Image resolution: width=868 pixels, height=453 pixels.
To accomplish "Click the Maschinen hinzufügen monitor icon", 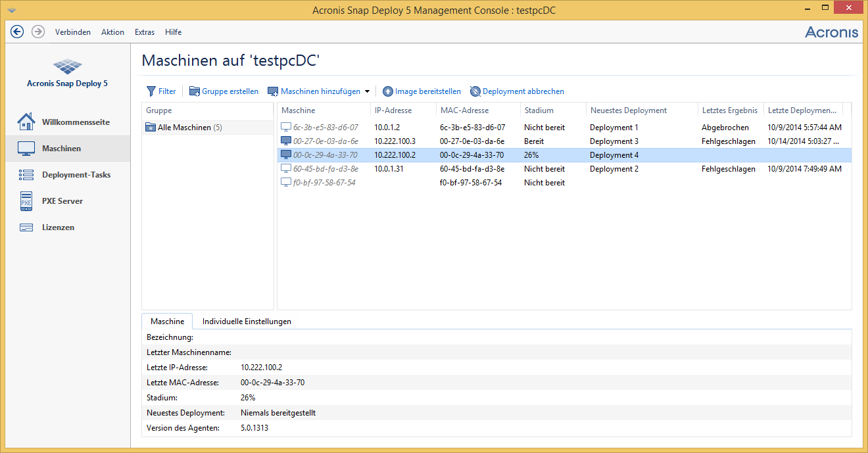I will tap(273, 91).
